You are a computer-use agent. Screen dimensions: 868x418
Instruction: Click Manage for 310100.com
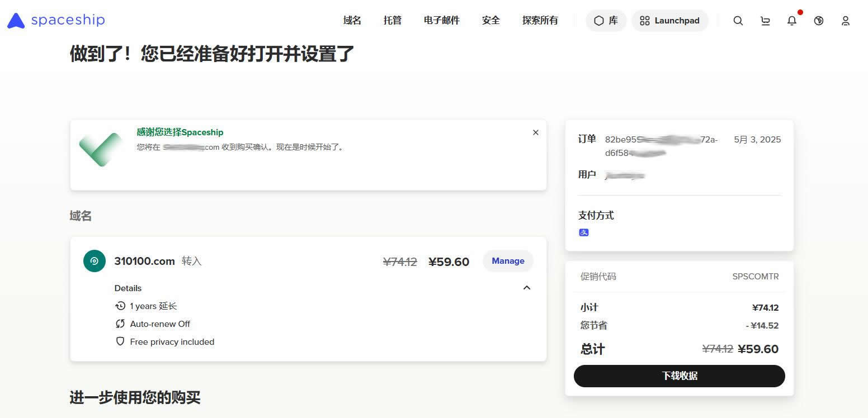[x=508, y=261]
